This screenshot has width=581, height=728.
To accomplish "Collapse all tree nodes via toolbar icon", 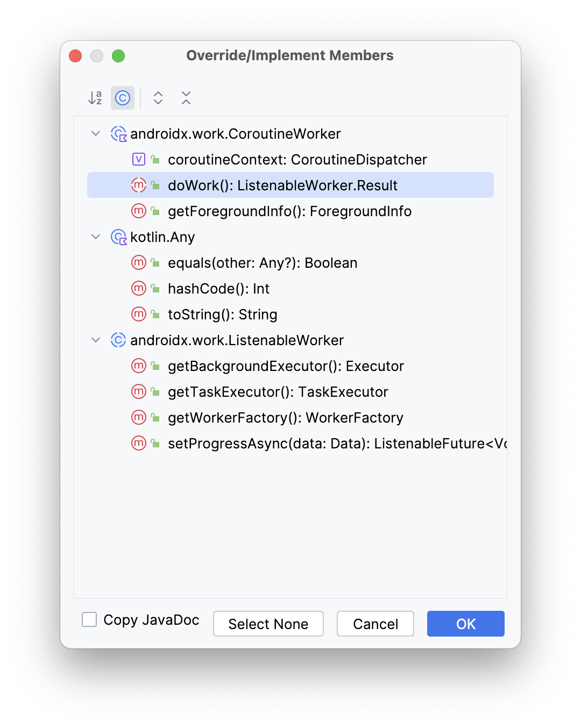I will click(x=186, y=97).
